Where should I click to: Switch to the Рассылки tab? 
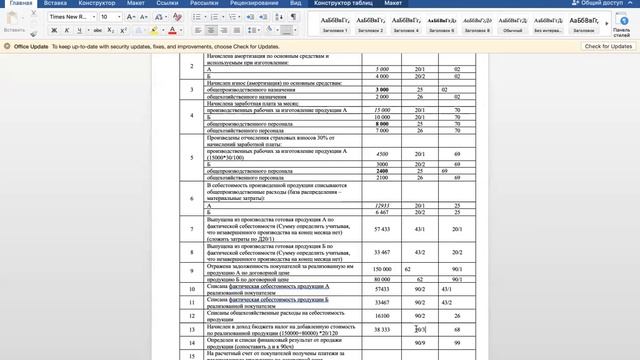coord(204,3)
